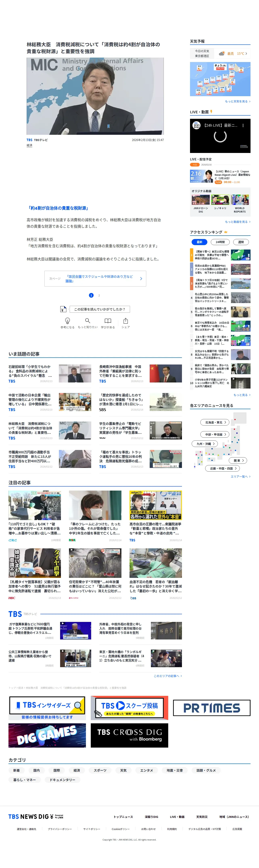Click もっと見る under access ranking

tap(242, 395)
